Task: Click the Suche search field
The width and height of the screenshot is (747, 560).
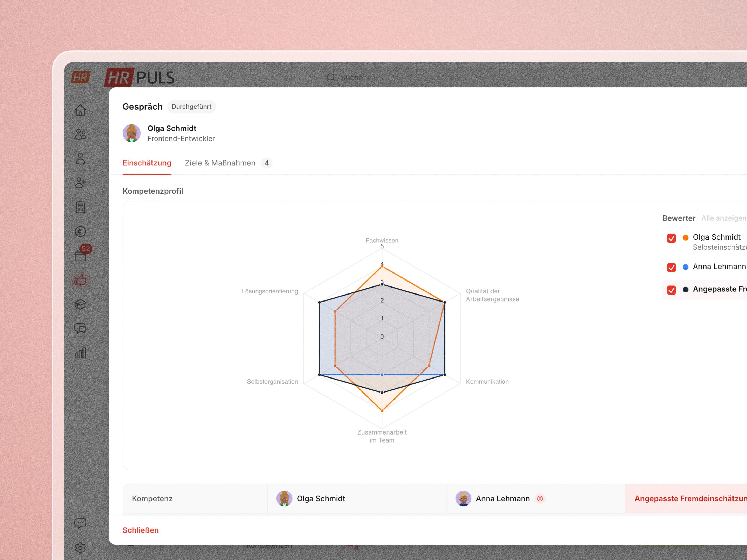Action: point(351,77)
